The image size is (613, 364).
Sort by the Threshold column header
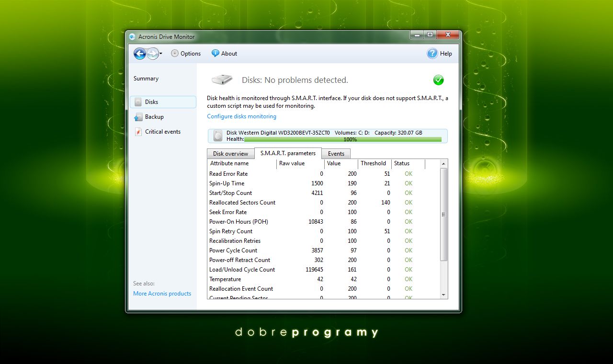pos(374,163)
